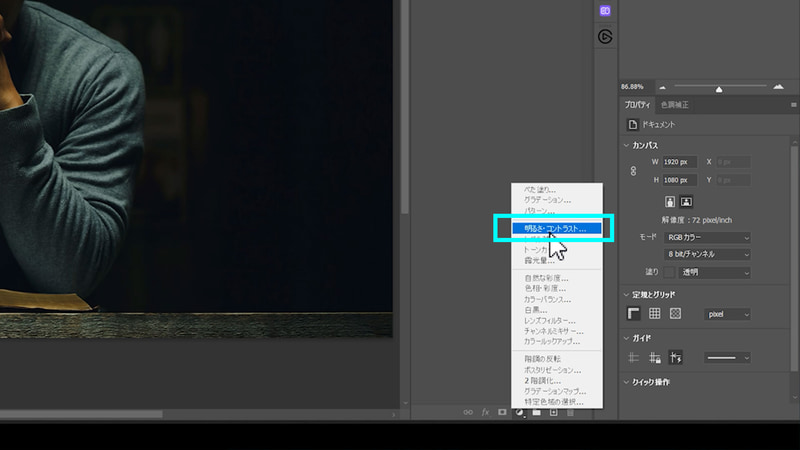Open the fx layer style icon
Image resolution: width=800 pixels, height=450 pixels.
(486, 412)
